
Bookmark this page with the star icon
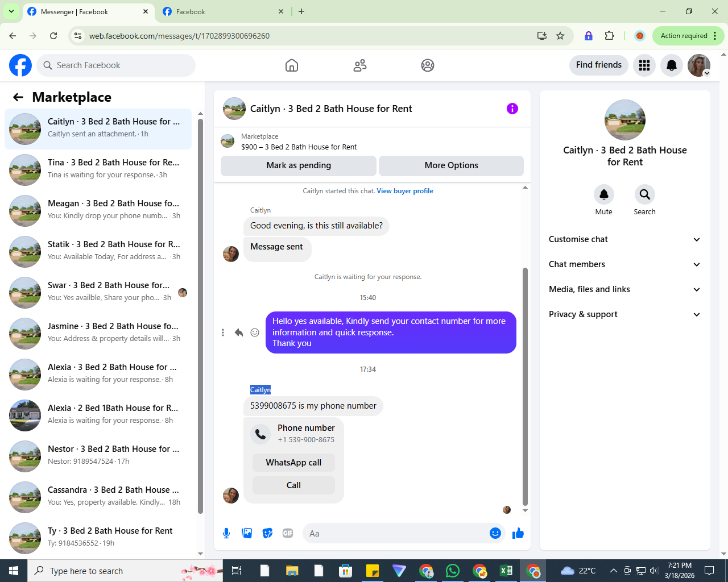click(x=560, y=36)
